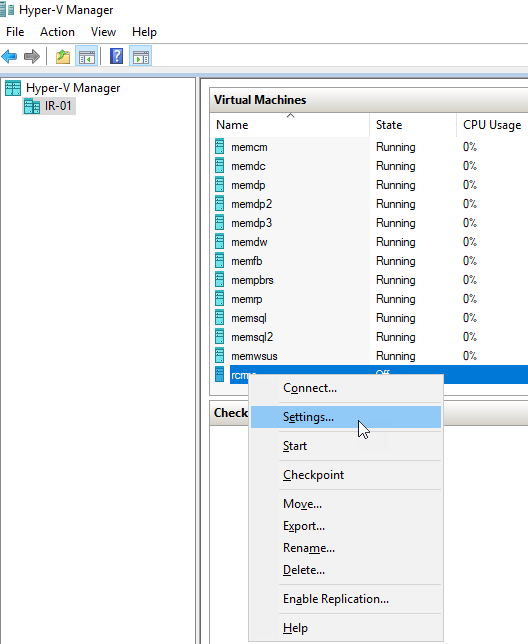
Task: Click the blue Help question mark icon
Action: point(117,56)
